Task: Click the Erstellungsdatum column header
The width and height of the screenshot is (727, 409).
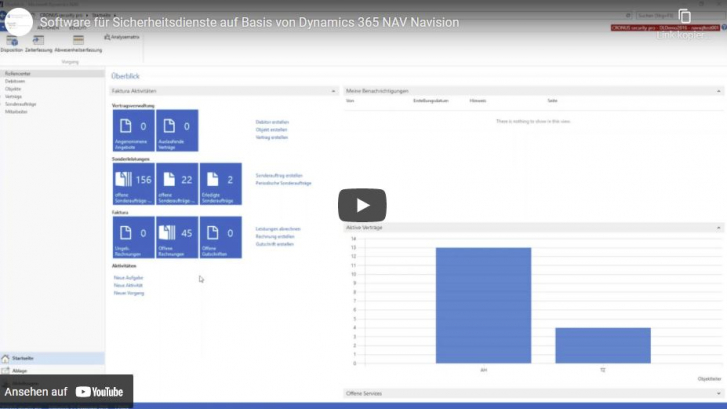Action: (431, 100)
